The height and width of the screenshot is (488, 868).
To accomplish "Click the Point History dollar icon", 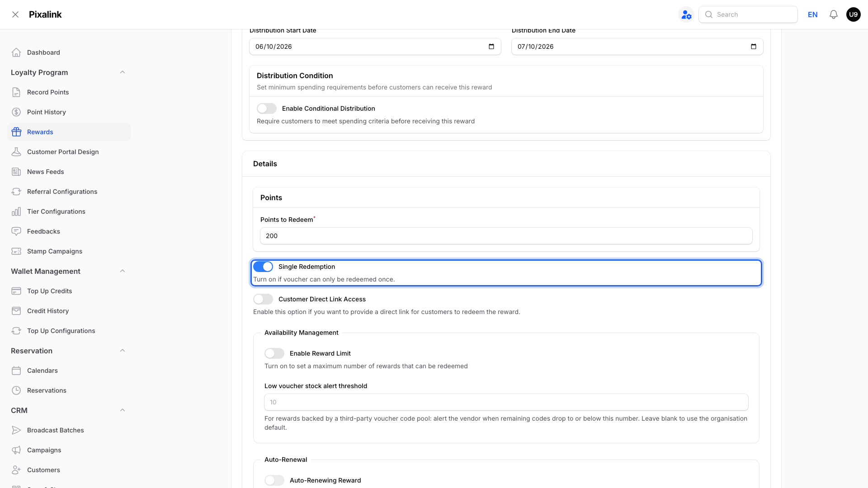I will (16, 112).
